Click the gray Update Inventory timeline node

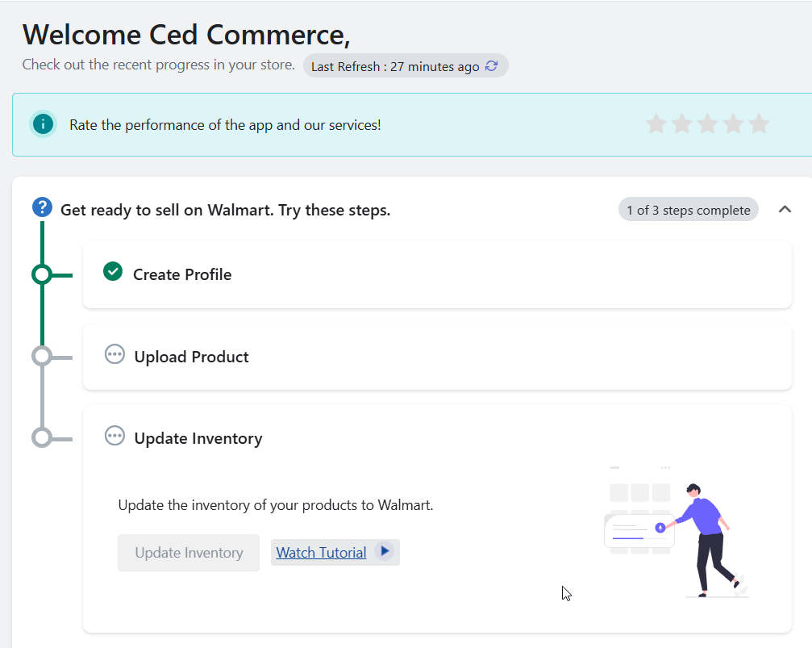pos(42,438)
